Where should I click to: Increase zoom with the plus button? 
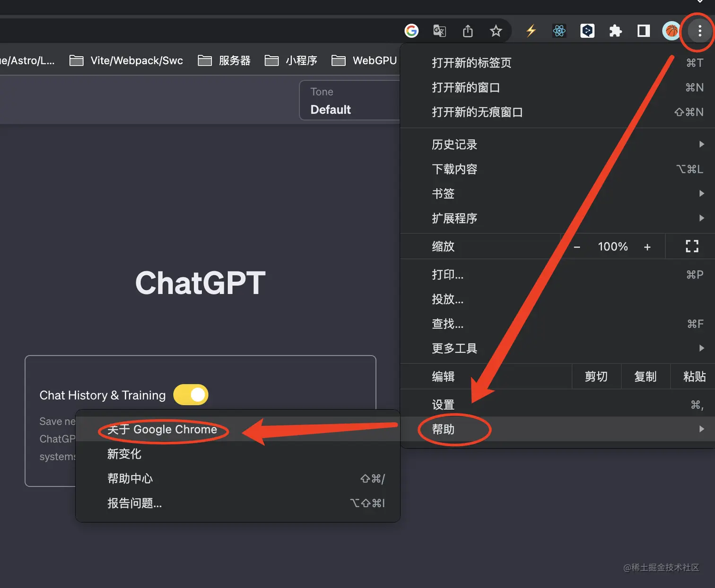click(647, 247)
